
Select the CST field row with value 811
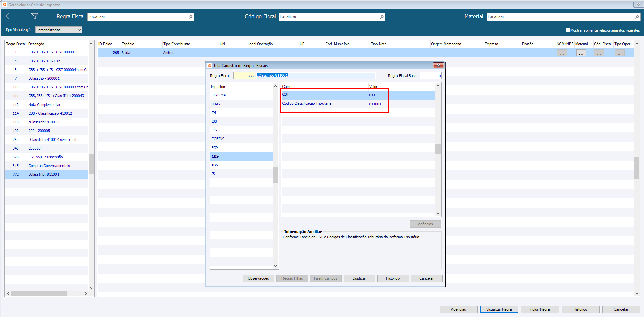tap(358, 95)
